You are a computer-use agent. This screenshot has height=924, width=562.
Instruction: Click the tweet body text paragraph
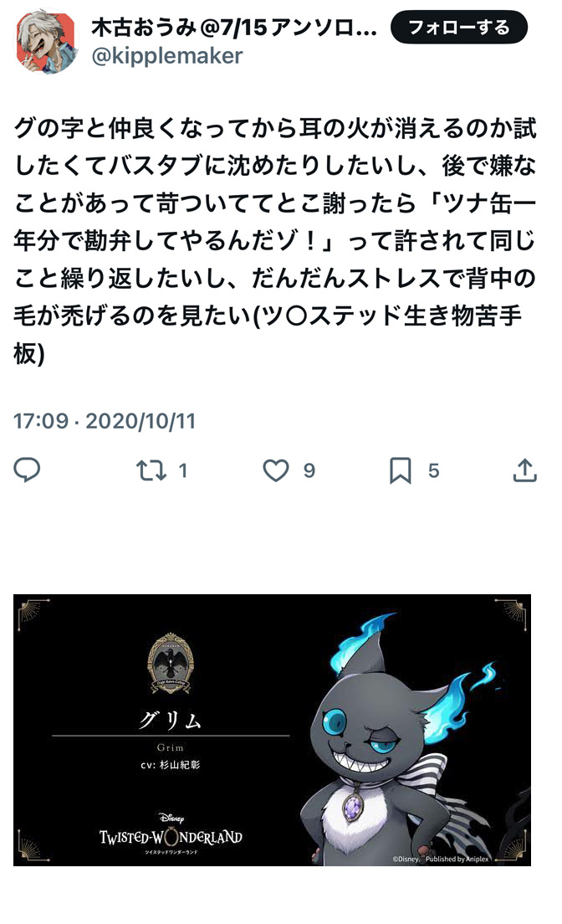tap(275, 241)
